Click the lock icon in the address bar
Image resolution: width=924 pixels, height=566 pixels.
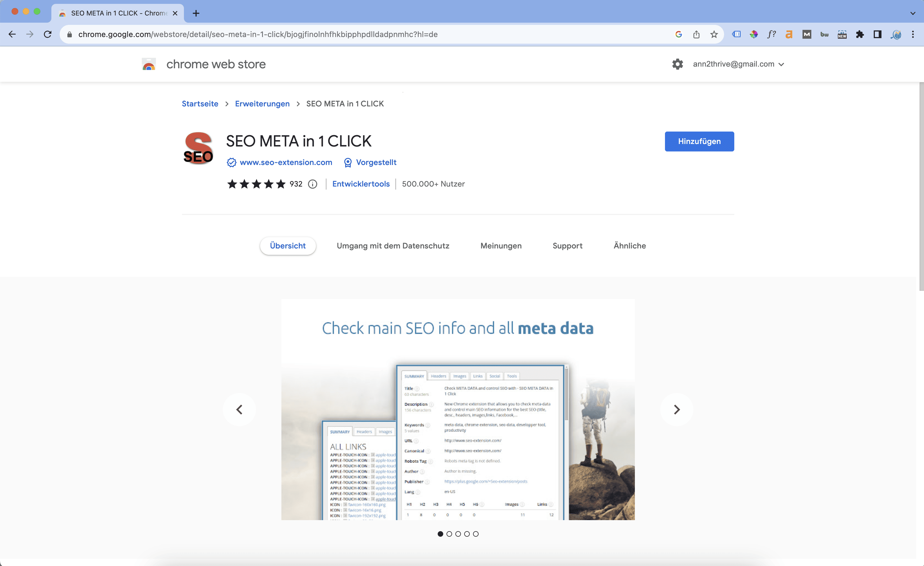pyautogui.click(x=69, y=35)
